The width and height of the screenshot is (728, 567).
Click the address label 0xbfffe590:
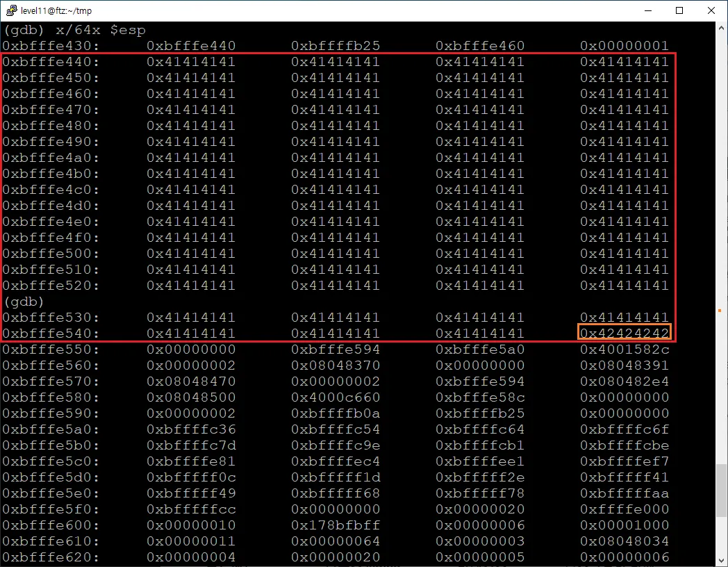pyautogui.click(x=51, y=413)
